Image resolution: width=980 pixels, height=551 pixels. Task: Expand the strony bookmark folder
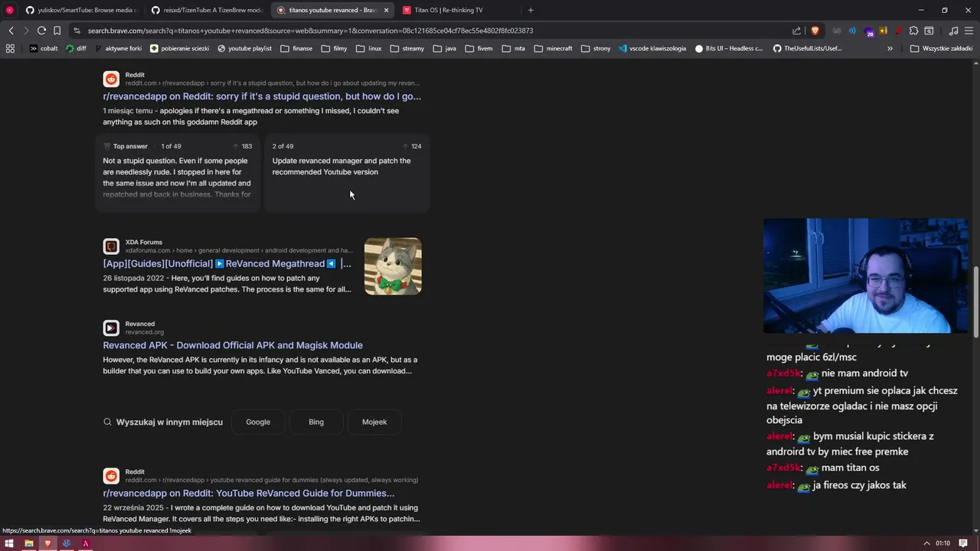click(596, 48)
